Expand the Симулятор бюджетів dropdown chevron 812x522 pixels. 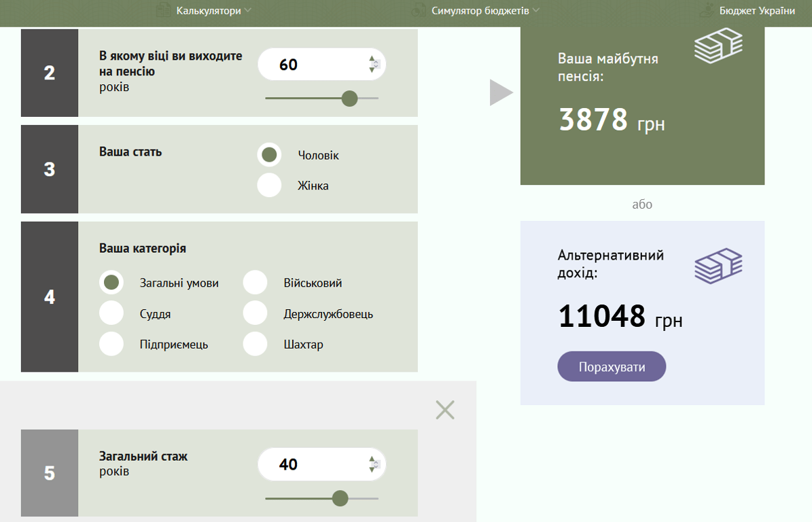point(535,10)
